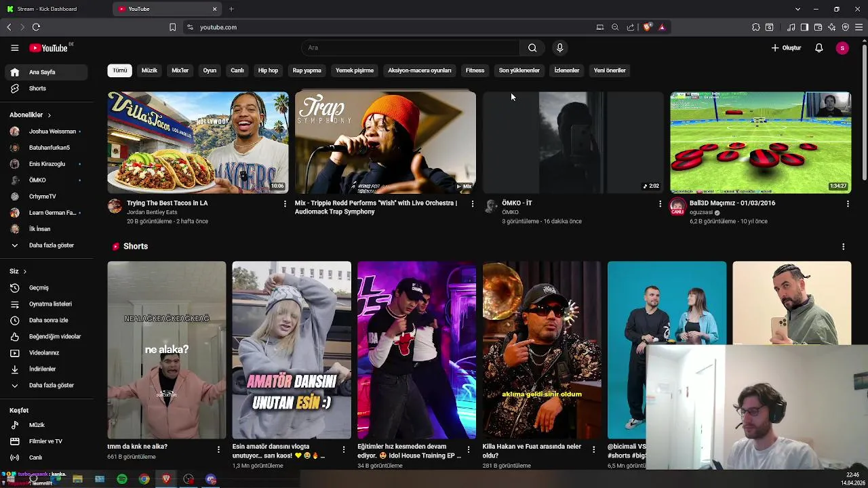
Task: Start voice search with microphone icon
Action: tap(559, 47)
